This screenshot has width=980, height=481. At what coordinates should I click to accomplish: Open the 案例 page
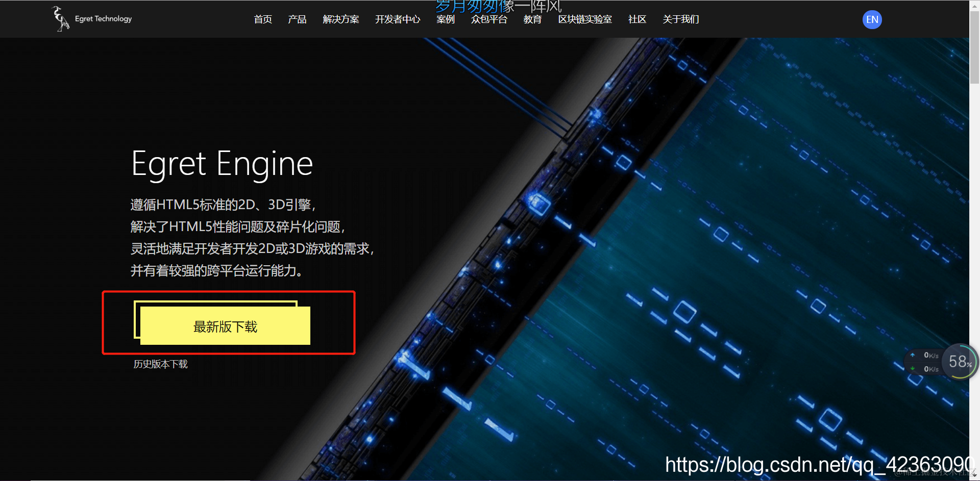click(446, 19)
